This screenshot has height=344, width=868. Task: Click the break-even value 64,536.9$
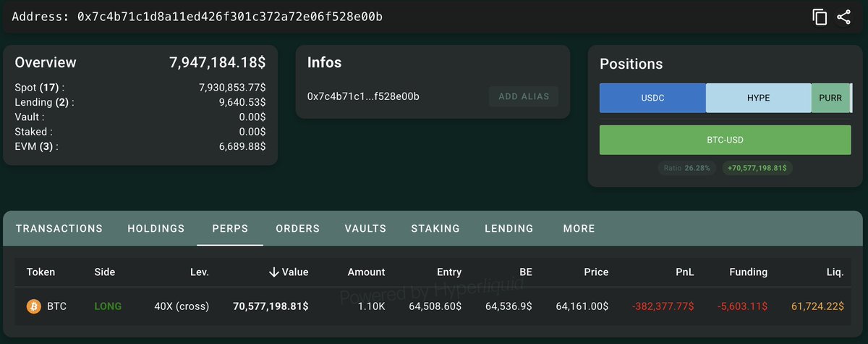(509, 306)
